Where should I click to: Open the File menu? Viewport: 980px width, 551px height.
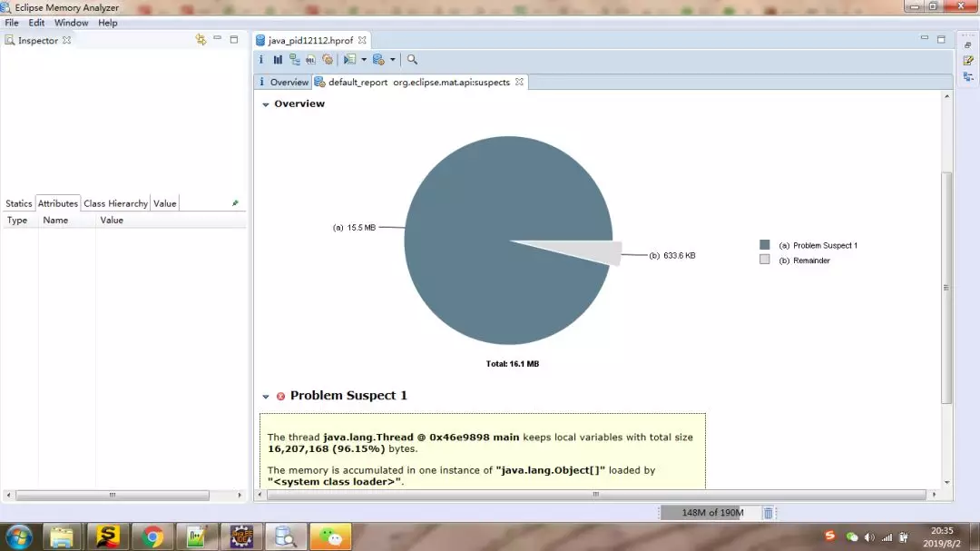(12, 23)
